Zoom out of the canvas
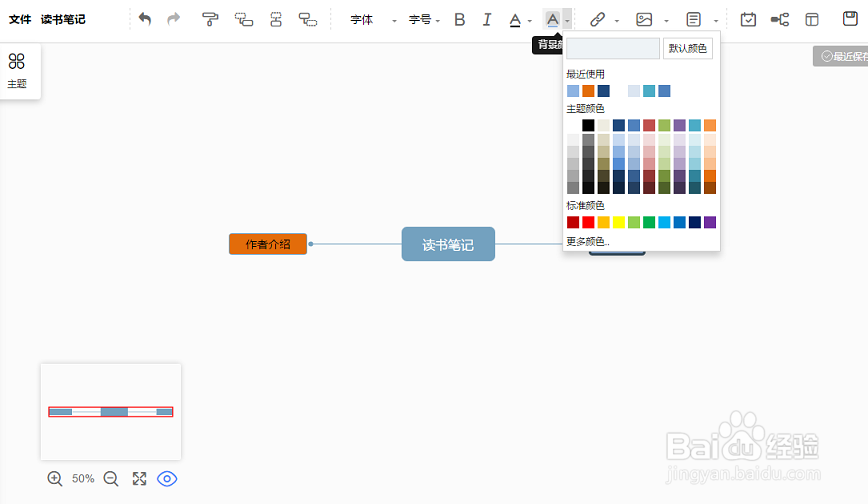This screenshot has height=504, width=868. tap(111, 479)
